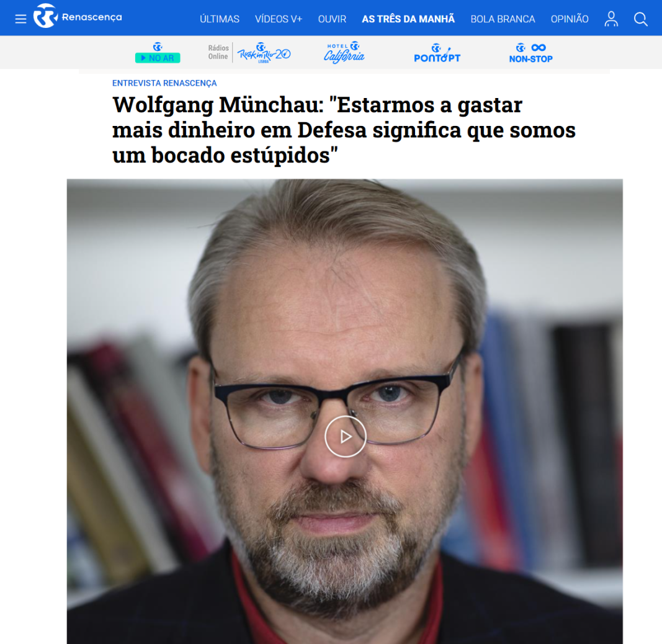Open AS TRÊS DA MANHÃ
The height and width of the screenshot is (644, 662).
click(x=408, y=19)
